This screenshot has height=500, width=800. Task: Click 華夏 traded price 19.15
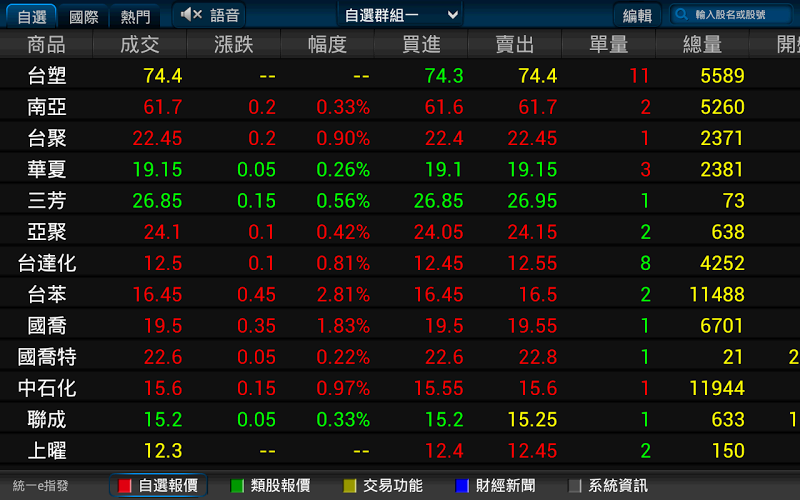[x=157, y=169]
